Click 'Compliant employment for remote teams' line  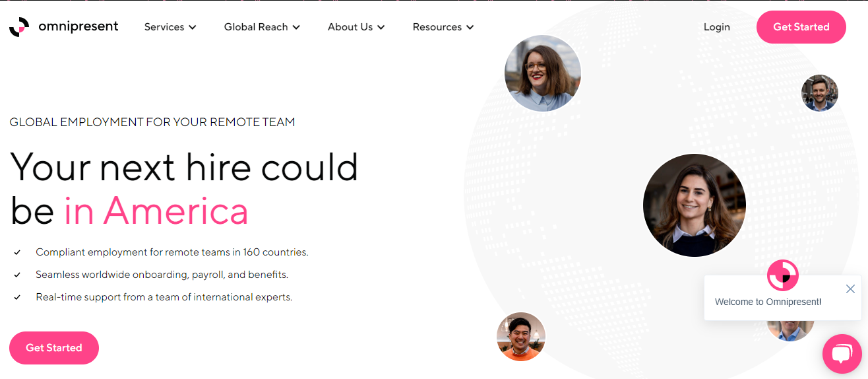click(x=172, y=252)
